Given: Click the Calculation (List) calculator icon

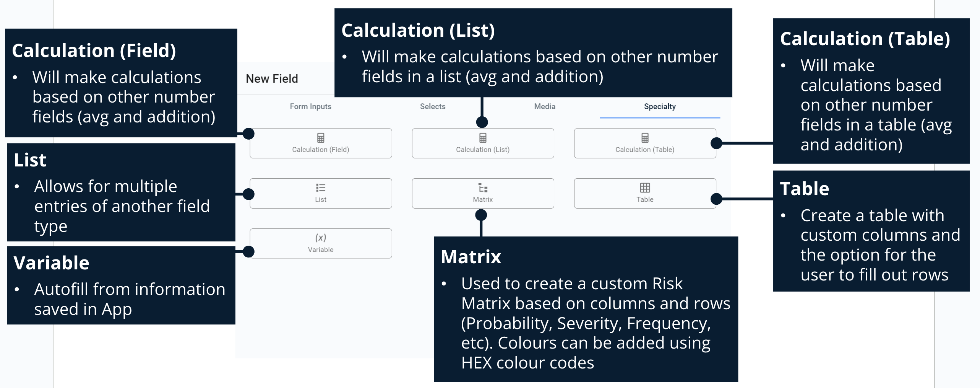Looking at the screenshot, I should point(483,138).
